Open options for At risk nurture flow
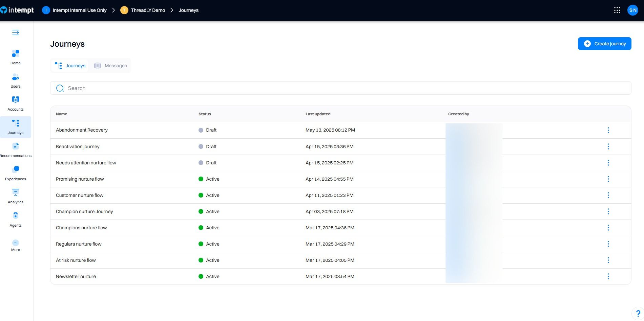Viewport: 644px width, 321px height. coord(608,260)
